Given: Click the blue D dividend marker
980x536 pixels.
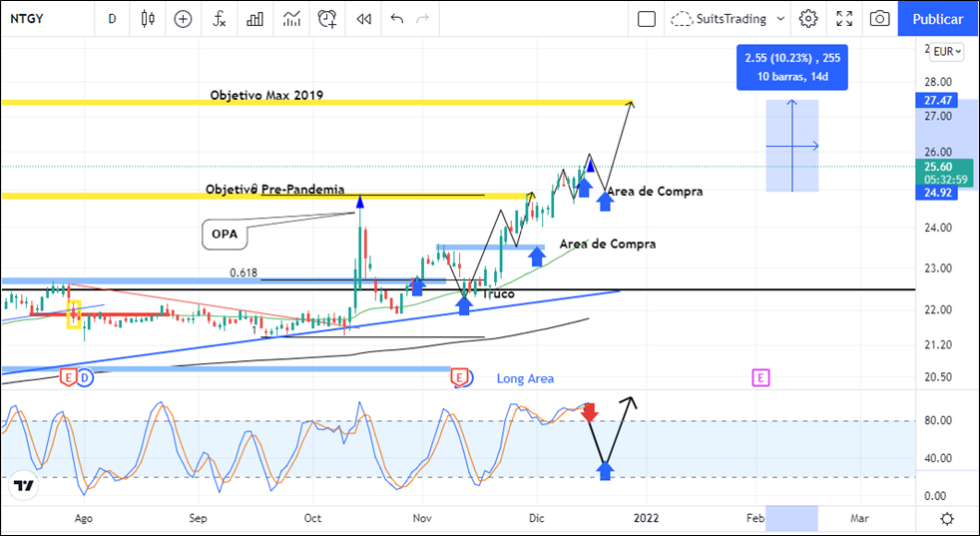Looking at the screenshot, I should coord(85,377).
